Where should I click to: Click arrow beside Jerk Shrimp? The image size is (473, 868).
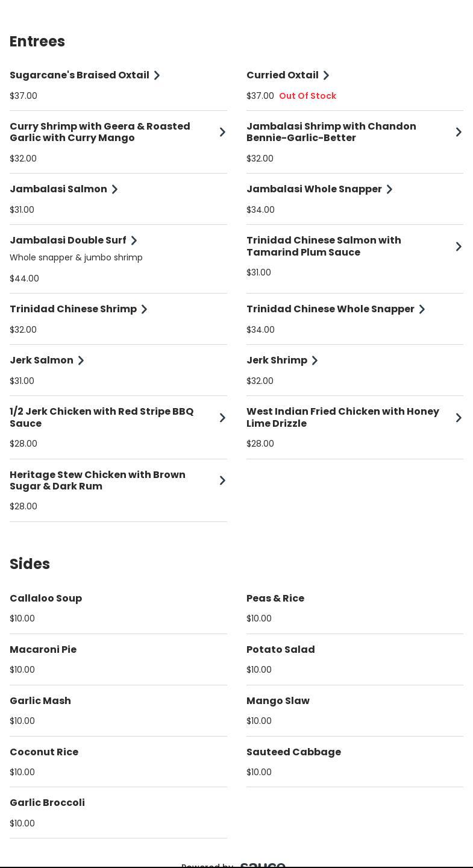pyautogui.click(x=315, y=360)
